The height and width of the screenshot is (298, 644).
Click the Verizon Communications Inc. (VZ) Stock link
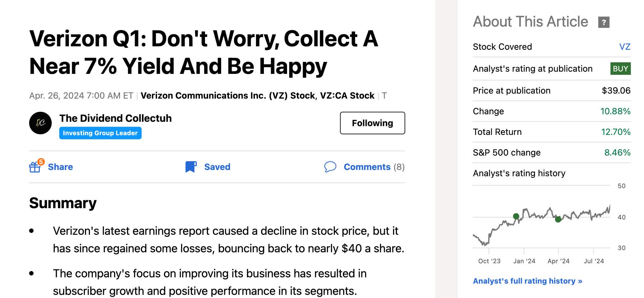228,95
